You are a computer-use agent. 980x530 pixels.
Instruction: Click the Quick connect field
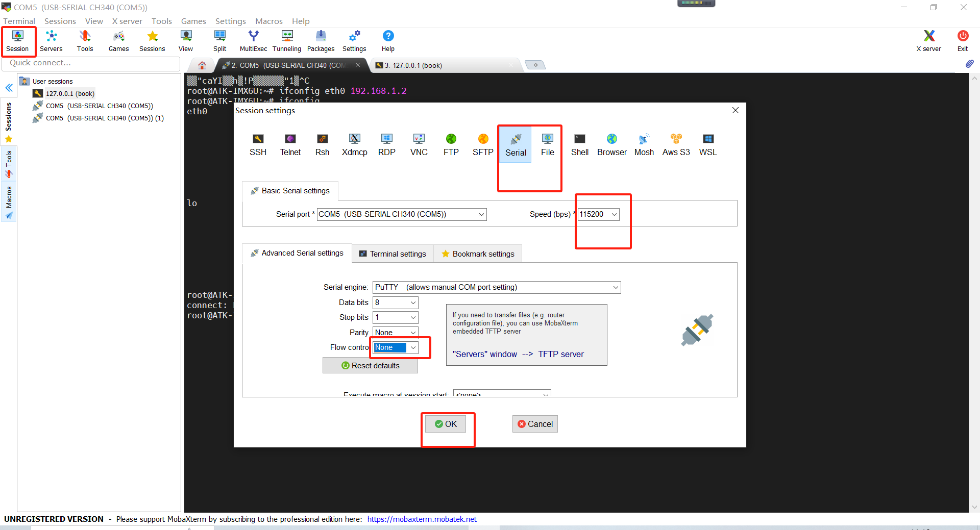pyautogui.click(x=91, y=63)
